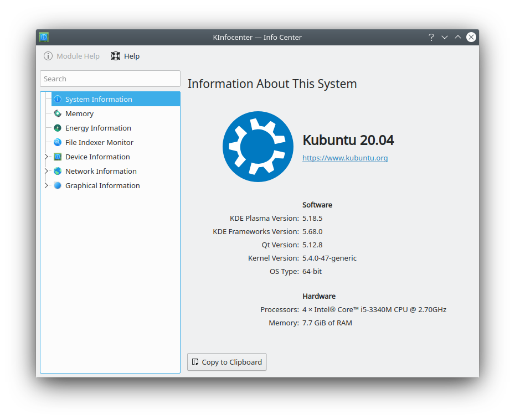
Task: Open Module Help from the toolbar
Action: point(72,56)
